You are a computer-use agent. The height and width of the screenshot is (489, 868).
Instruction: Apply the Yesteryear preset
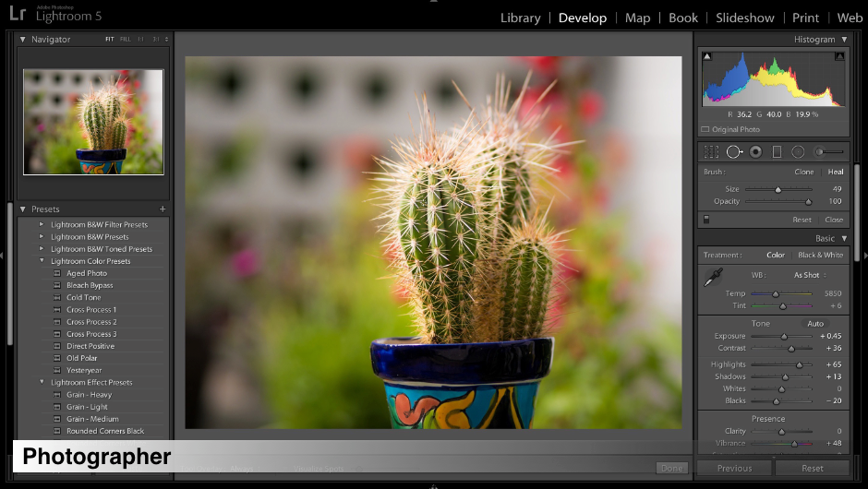tap(84, 371)
